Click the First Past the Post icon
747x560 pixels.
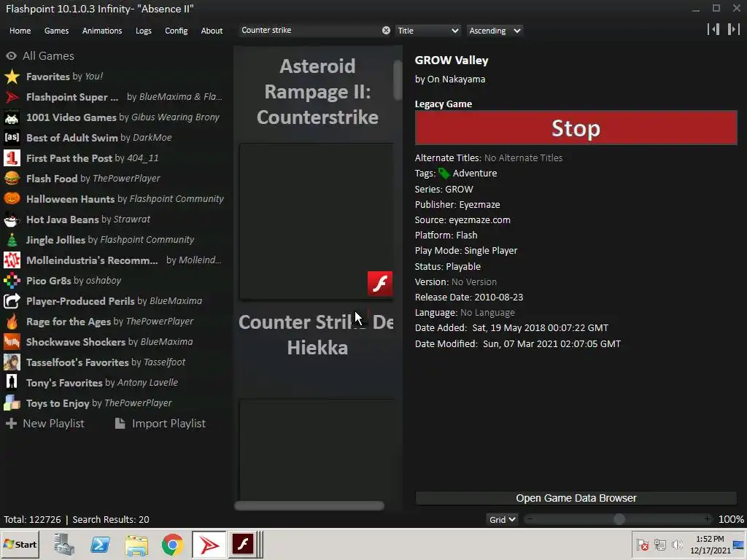(12, 158)
